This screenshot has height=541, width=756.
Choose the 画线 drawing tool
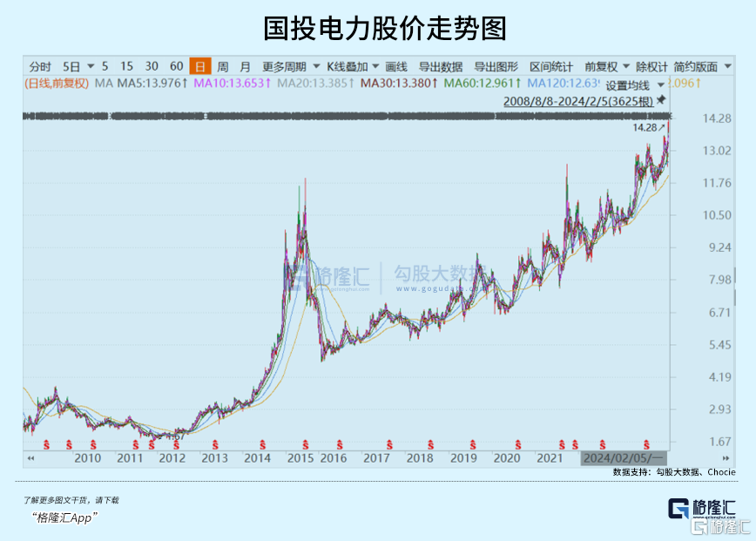(396, 66)
